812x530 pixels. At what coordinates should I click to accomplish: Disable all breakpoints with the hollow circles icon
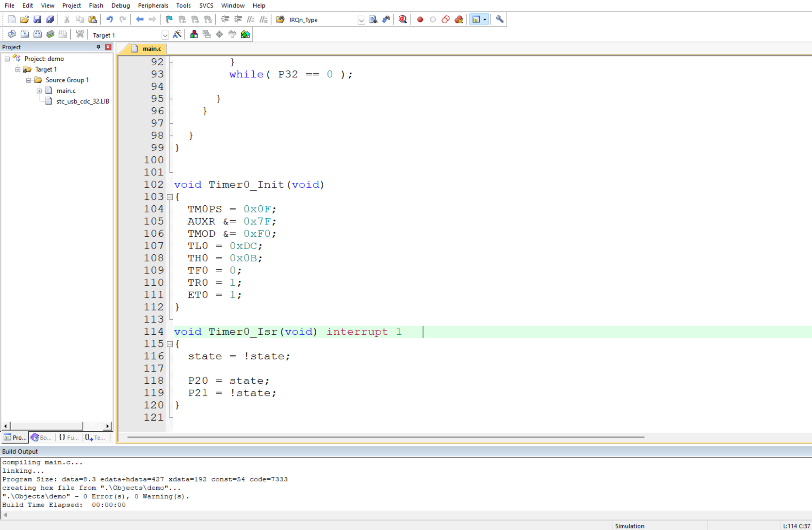coord(446,20)
